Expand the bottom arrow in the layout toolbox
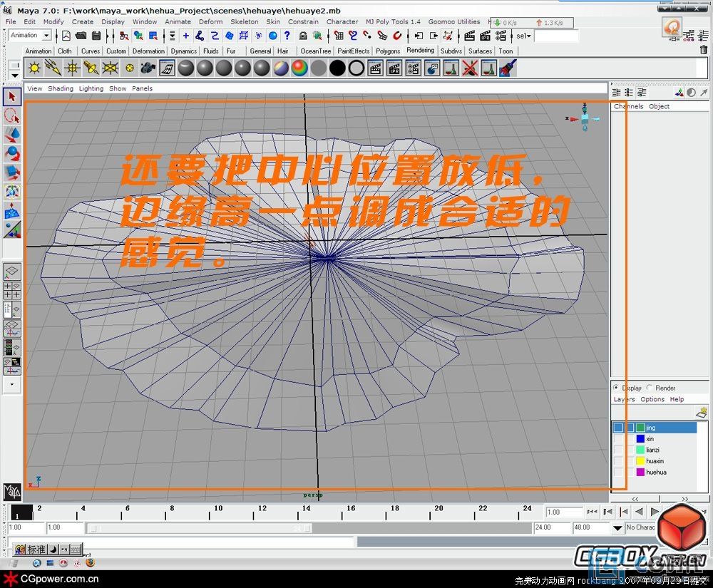The image size is (713, 588). click(x=11, y=384)
